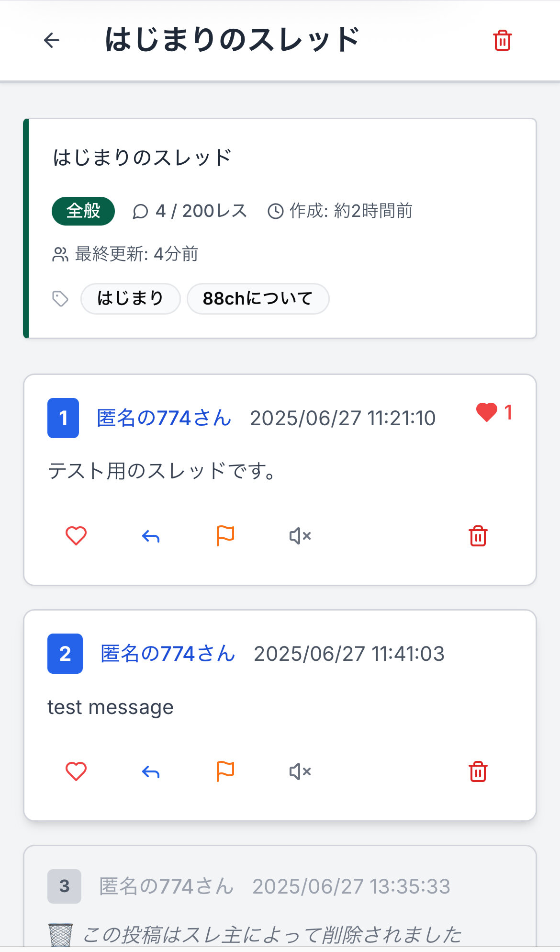Flag post 2 as inappropriate
This screenshot has height=952, width=560.
coord(225,771)
